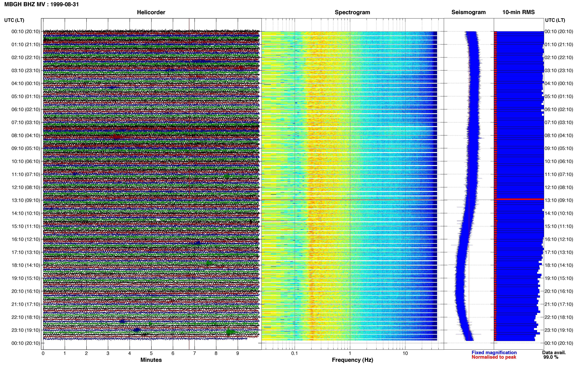Image resolution: width=588 pixels, height=368 pixels.
Task: Click the 0.1 frequency axis tick label
Action: [295, 353]
